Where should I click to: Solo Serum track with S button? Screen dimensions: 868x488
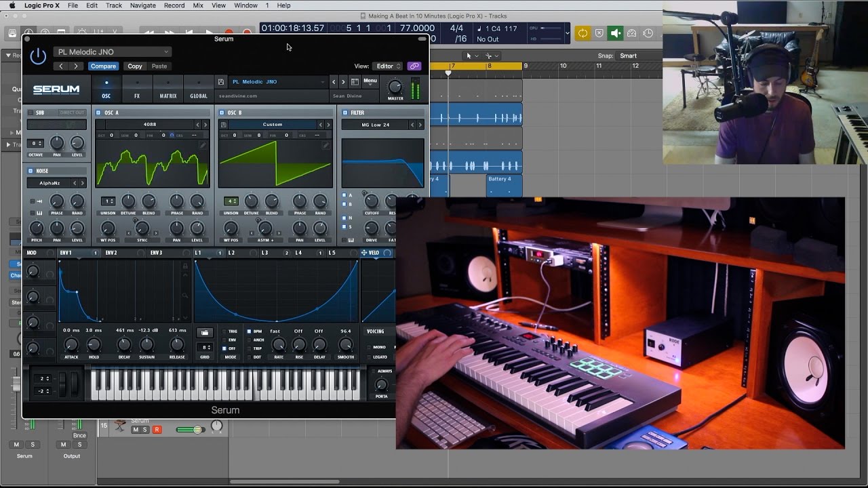click(x=145, y=430)
